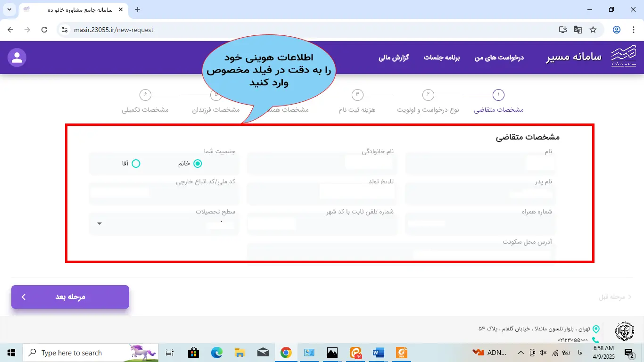The image size is (644, 362).
Task: Open Word from taskbar
Action: pos(378,353)
